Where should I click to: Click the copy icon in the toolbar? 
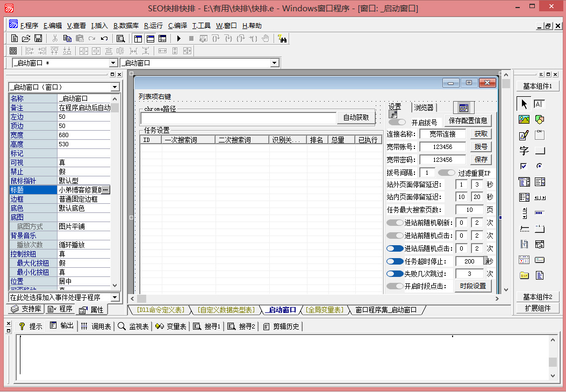(67, 38)
